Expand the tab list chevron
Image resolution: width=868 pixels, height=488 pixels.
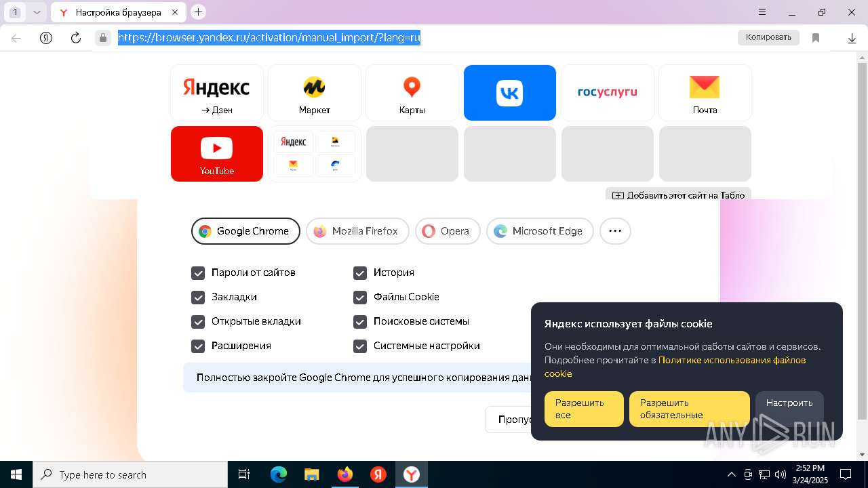tap(37, 12)
